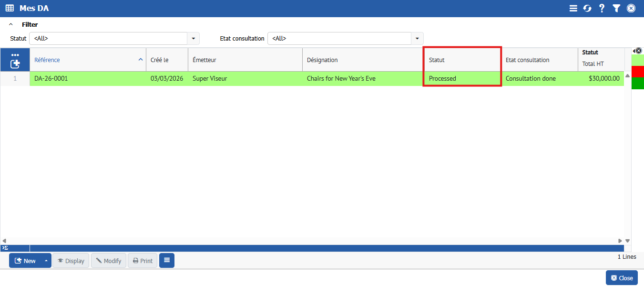This screenshot has height=286, width=644.
Task: Open the hamburger menu in title bar
Action: tap(573, 8)
